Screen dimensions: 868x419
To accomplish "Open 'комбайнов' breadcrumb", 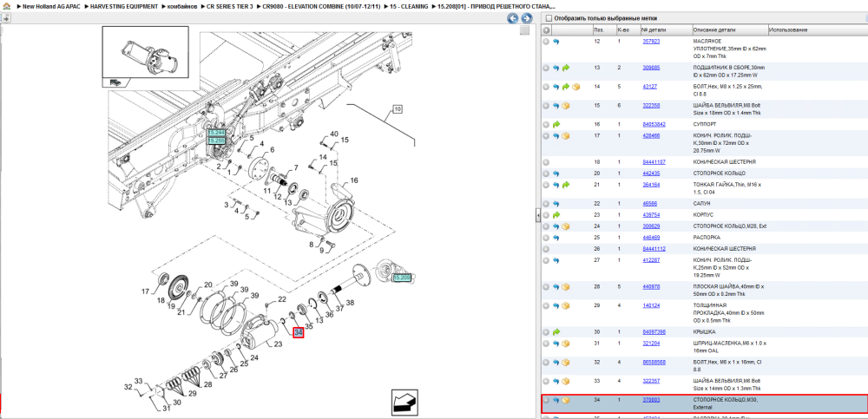I will 182,6.
